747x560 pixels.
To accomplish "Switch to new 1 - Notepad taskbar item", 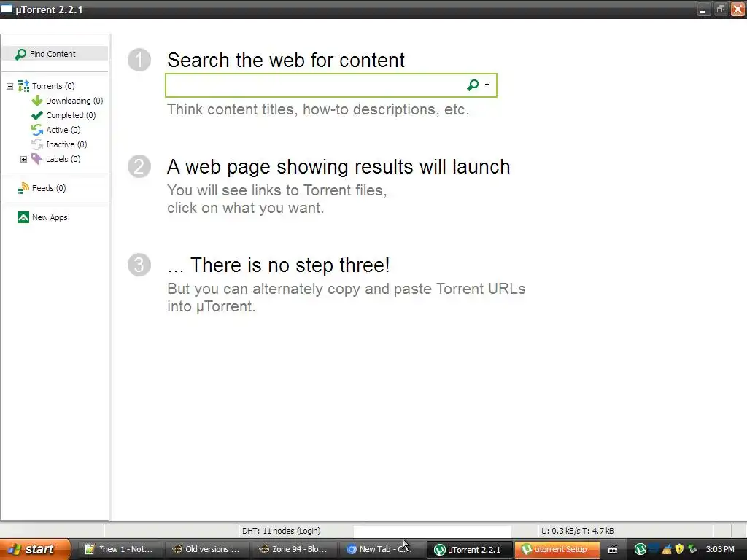I will 120,549.
